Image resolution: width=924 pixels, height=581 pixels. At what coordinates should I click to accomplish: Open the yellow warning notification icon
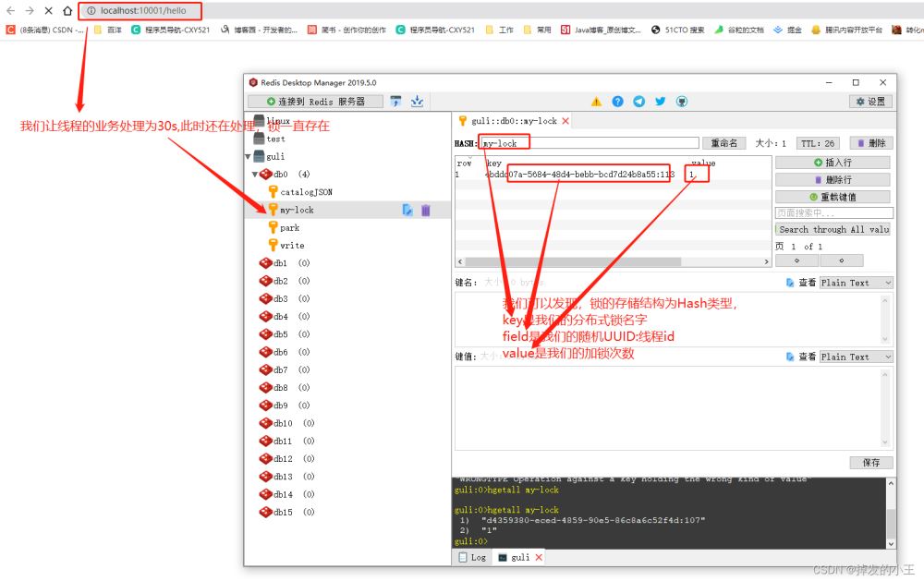pyautogui.click(x=597, y=102)
